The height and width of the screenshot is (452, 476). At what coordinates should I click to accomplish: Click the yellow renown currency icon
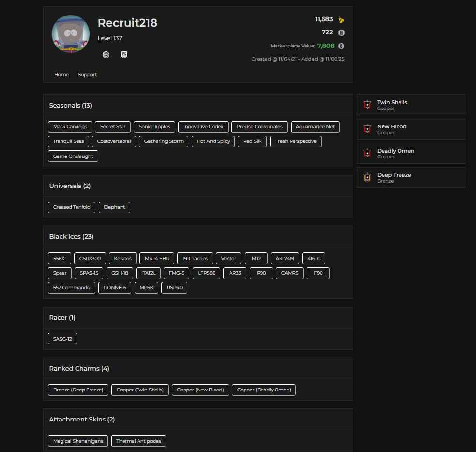341,20
